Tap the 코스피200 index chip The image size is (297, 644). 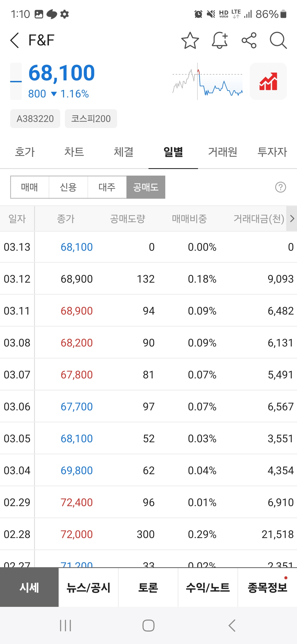pos(91,119)
